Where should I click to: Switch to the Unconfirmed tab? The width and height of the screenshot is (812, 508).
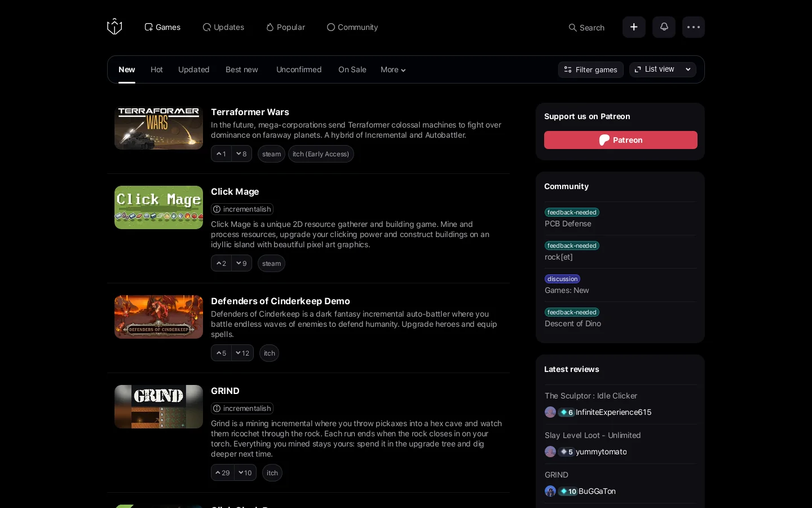[299, 69]
